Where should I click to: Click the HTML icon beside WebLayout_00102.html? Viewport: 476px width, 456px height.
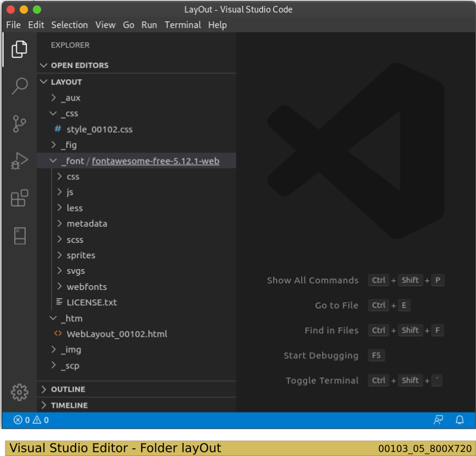click(x=58, y=333)
